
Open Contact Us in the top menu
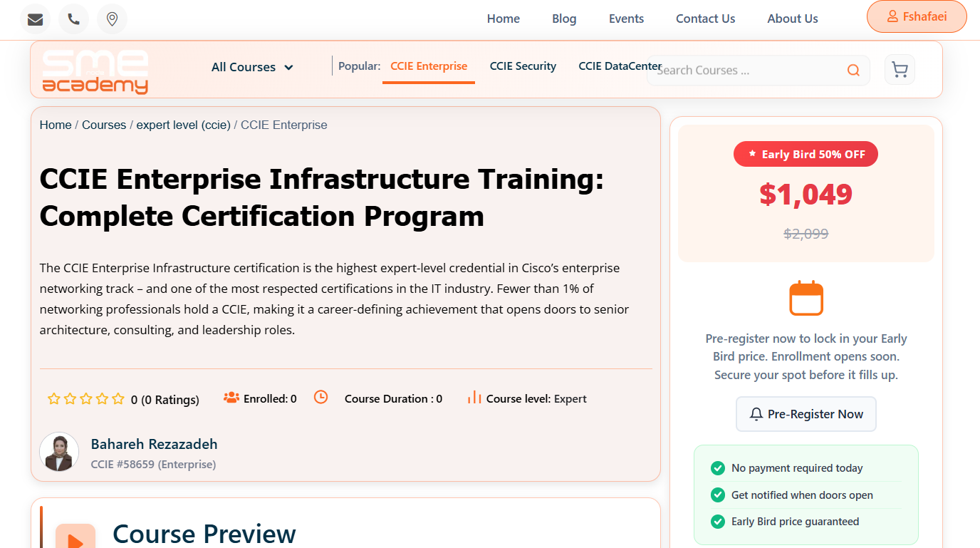point(705,19)
